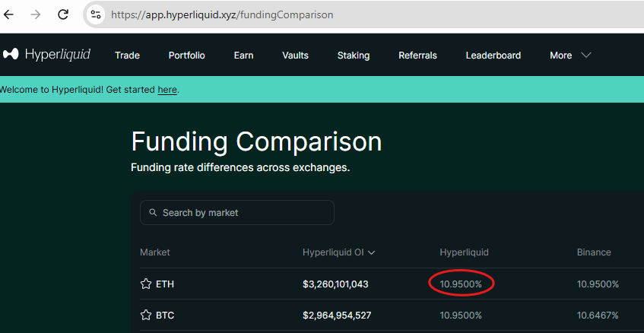Image resolution: width=644 pixels, height=333 pixels.
Task: Open site information icon in address bar
Action: click(x=96, y=14)
